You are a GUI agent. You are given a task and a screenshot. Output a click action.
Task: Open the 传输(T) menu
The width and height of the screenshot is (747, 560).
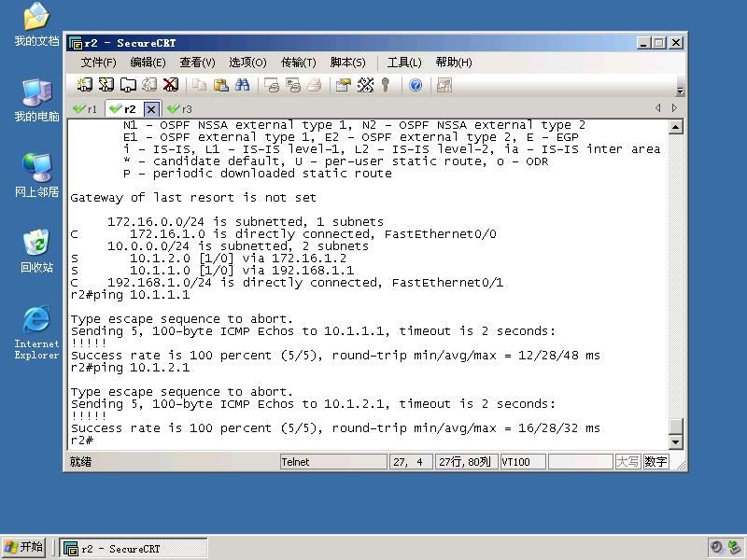pos(298,63)
